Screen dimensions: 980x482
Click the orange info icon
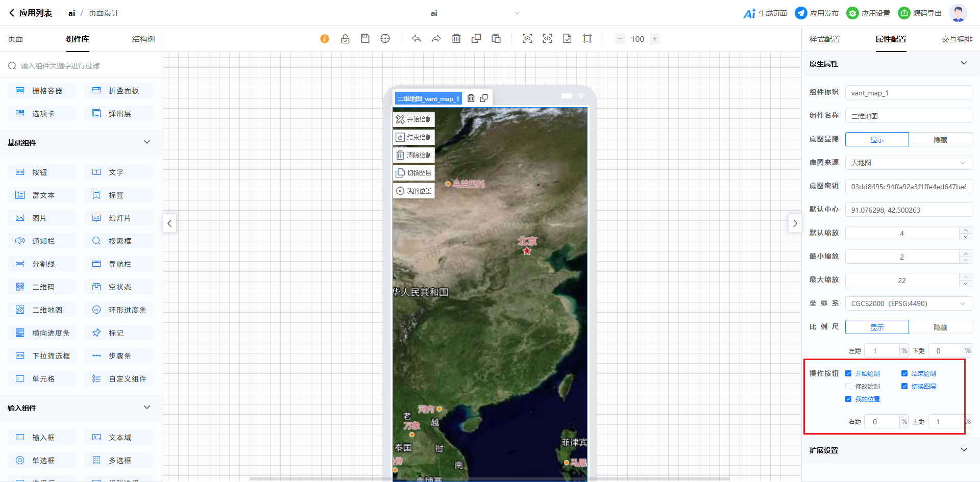pos(325,39)
